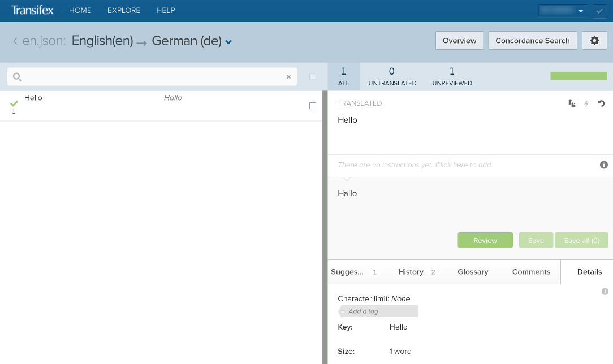Click the instructions placeholder to add instructions
The height and width of the screenshot is (364, 613).
pos(415,165)
